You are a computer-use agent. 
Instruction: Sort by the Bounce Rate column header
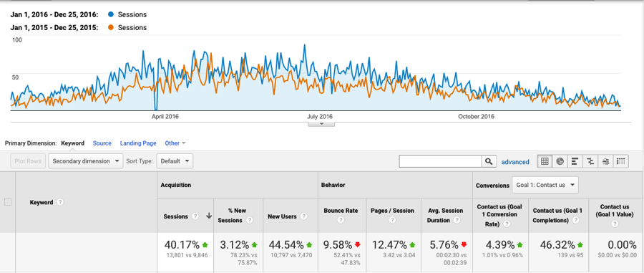[x=341, y=211]
